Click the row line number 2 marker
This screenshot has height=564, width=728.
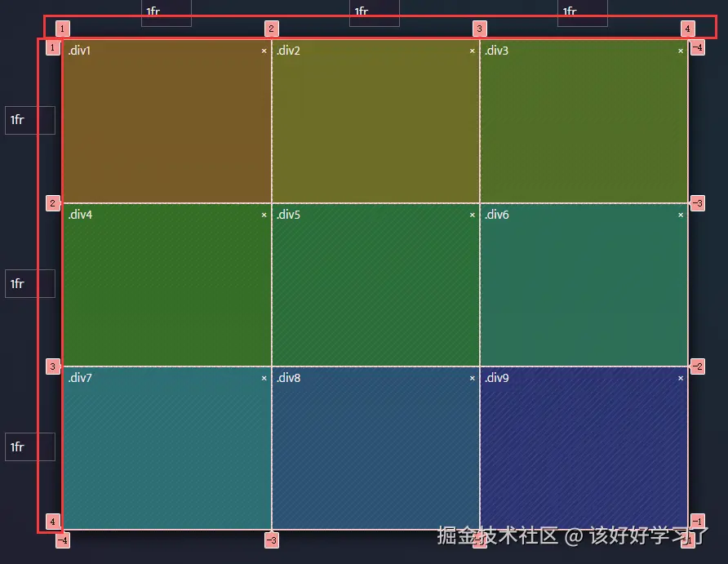point(52,202)
